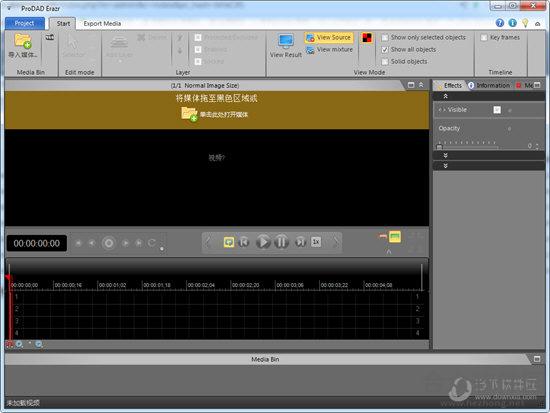
Task: Switch to View Source mode
Action: point(329,37)
